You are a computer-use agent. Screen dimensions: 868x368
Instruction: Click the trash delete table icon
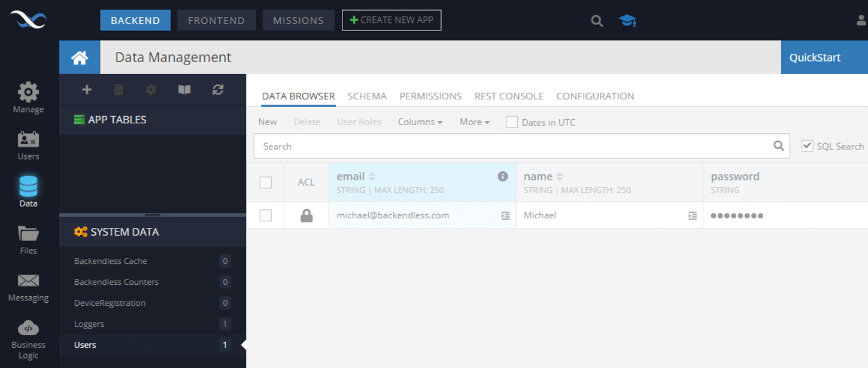click(x=119, y=90)
